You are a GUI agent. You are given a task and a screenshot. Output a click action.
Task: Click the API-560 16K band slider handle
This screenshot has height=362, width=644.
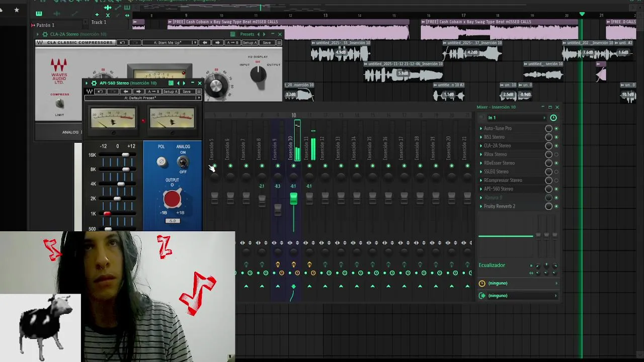coord(125,155)
